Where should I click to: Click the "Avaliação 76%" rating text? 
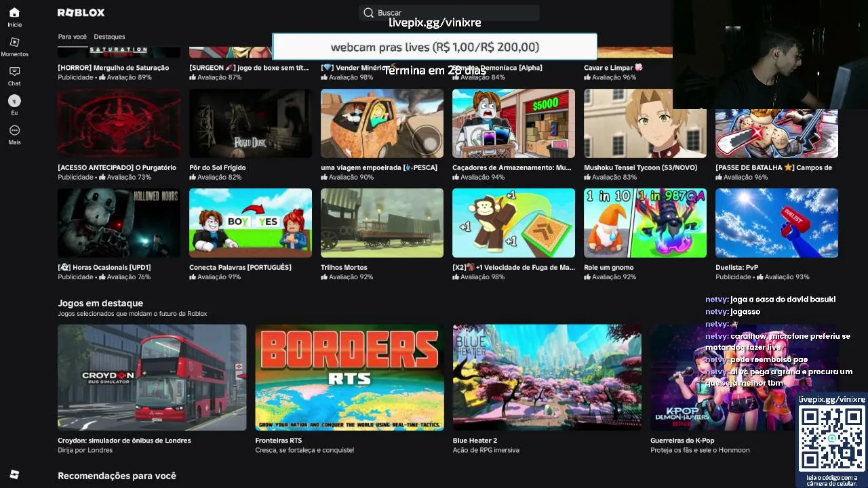pos(129,277)
